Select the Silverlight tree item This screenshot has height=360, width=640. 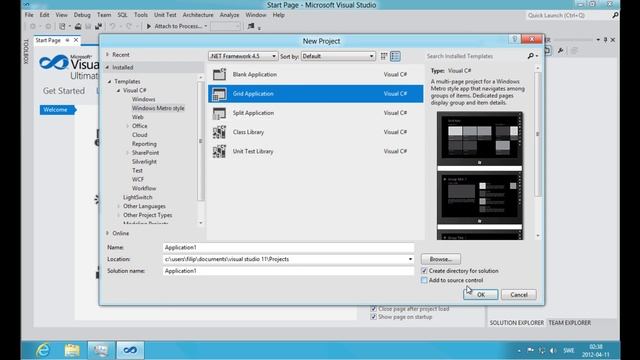pos(144,162)
